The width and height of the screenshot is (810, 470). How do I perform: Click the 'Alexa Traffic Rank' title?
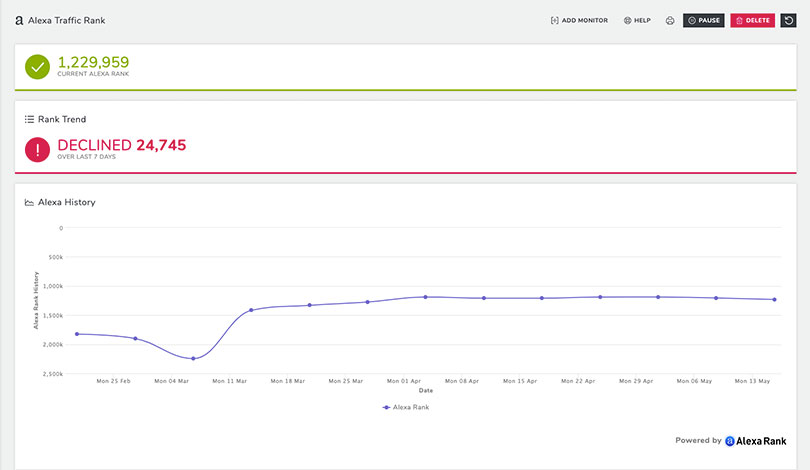[x=67, y=21]
